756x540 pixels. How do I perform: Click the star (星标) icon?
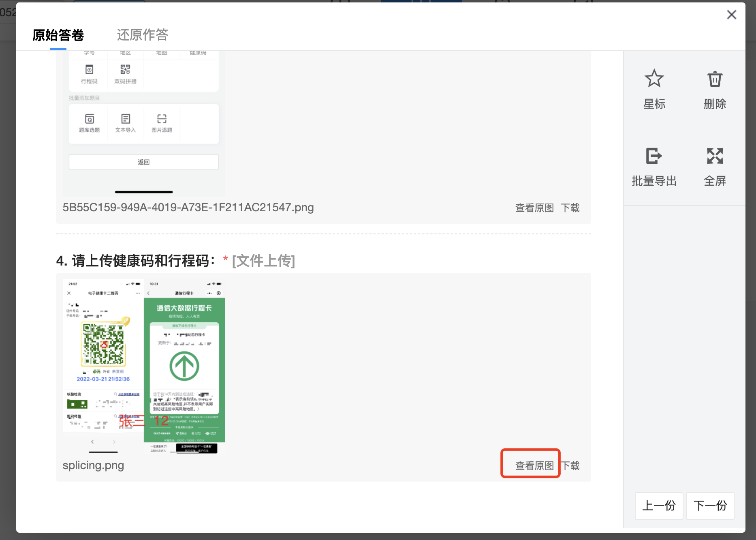[654, 79]
